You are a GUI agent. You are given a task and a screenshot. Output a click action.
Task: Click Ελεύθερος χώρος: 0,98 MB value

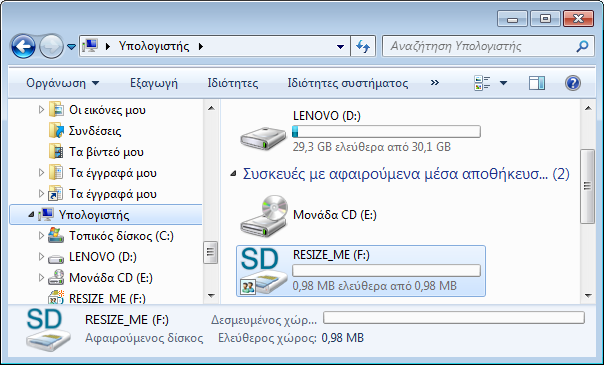(342, 338)
